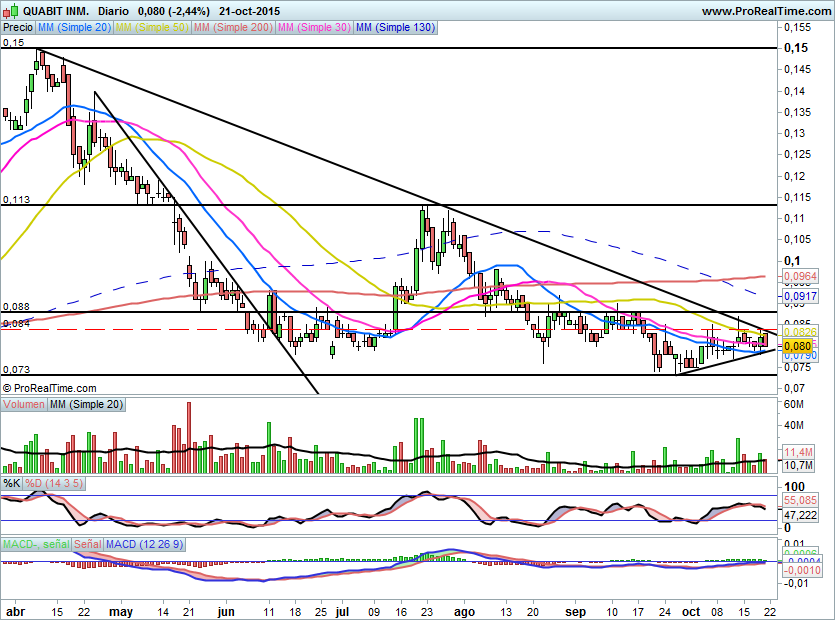Click the Volumen panel label

click(x=25, y=404)
